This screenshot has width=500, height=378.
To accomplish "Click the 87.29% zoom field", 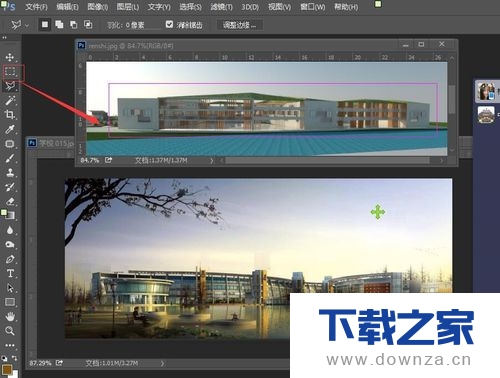I will 40,363.
